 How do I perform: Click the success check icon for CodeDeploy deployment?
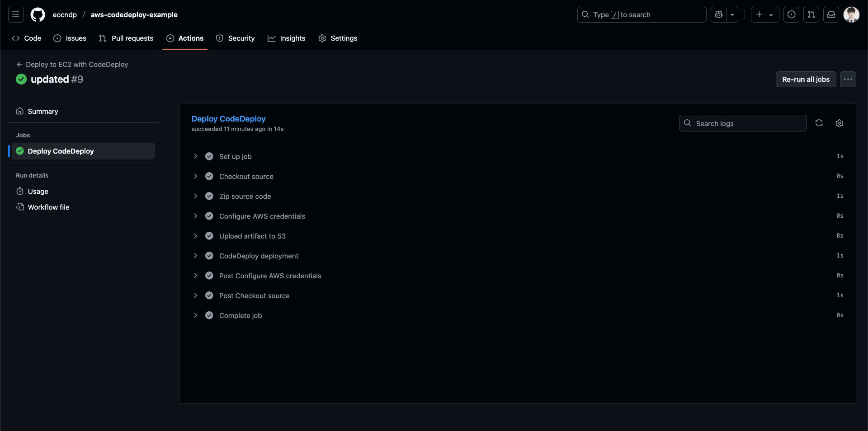point(209,256)
